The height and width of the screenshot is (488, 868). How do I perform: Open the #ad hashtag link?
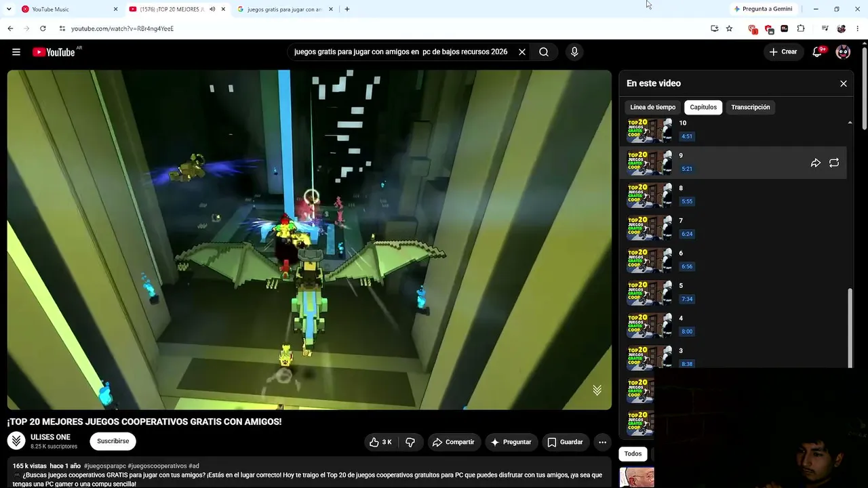click(194, 466)
